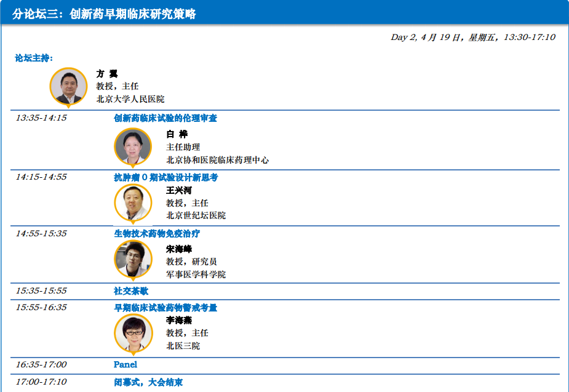This screenshot has height=392, width=569.
Task: Click the affiliation 北医三院
Action: [183, 346]
